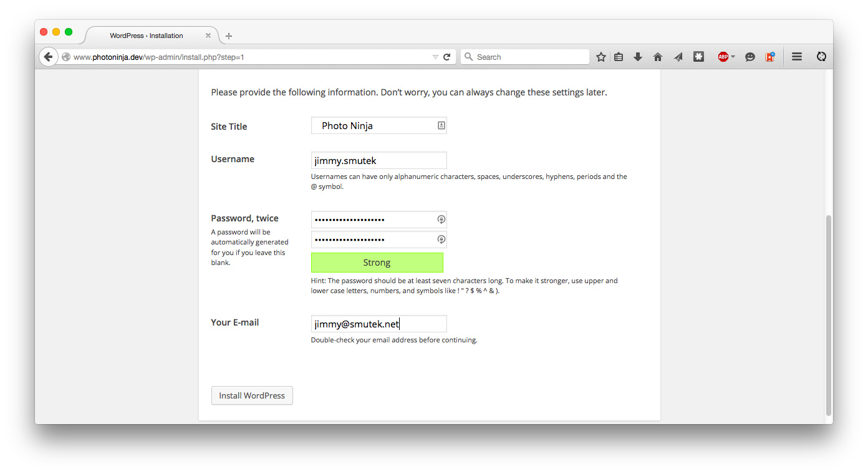Click the magnifier icon in the search box
Viewport: 868px width, 474px height.
click(x=469, y=57)
